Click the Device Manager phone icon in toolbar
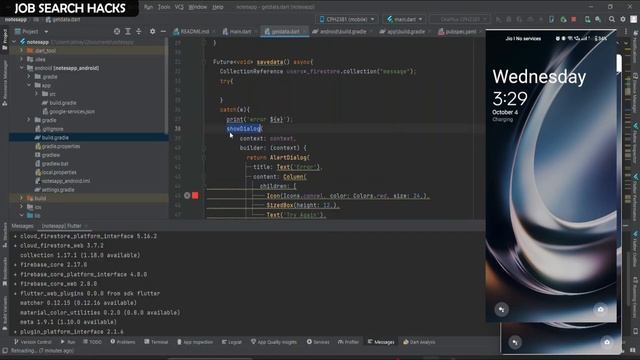The width and height of the screenshot is (640, 360). (x=552, y=19)
